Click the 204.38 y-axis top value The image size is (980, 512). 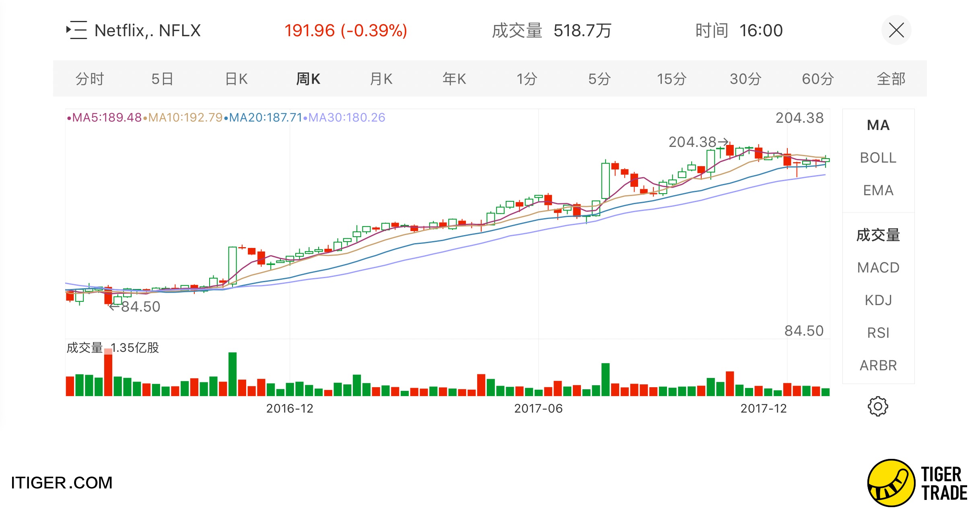click(800, 118)
